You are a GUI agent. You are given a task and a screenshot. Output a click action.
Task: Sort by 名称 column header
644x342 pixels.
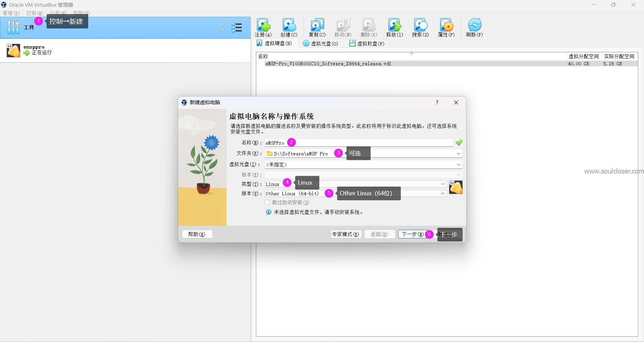pyautogui.click(x=411, y=56)
